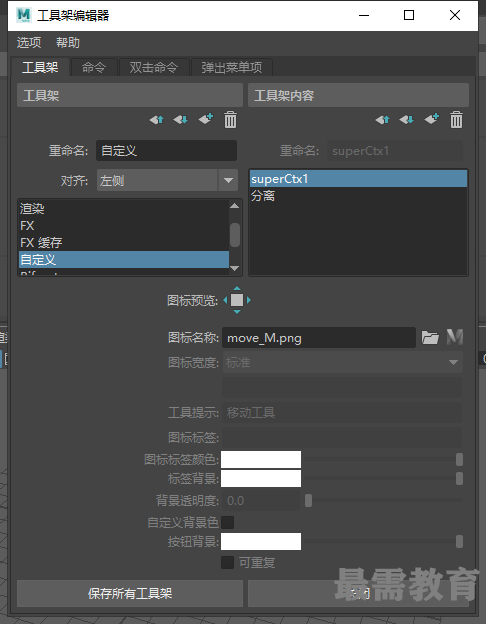
Task: Minimize the 工具架编辑器 window
Action: coord(364,16)
